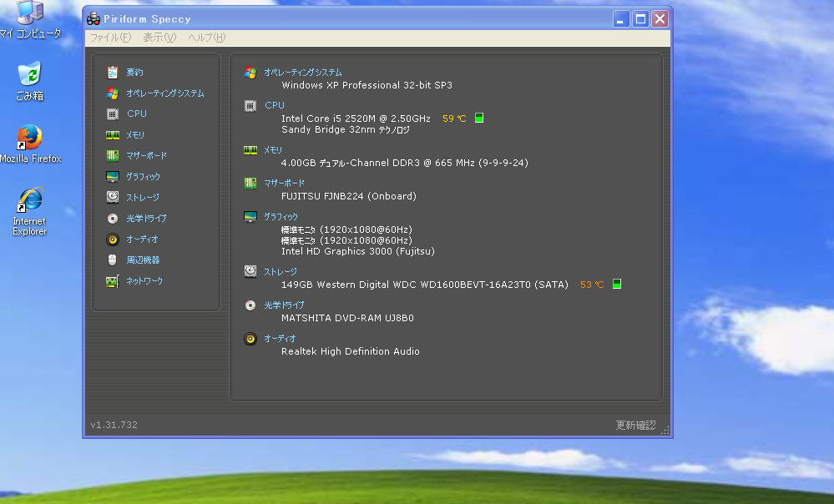Image resolution: width=834 pixels, height=504 pixels.
Task: Open the 周辺機器 mouse icon in sidebar
Action: pyautogui.click(x=112, y=260)
